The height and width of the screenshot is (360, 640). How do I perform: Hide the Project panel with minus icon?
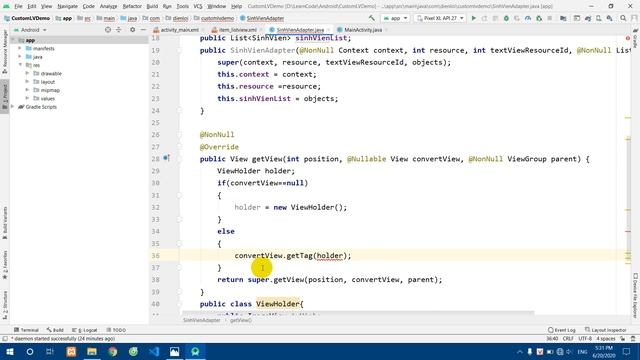pyautogui.click(x=143, y=30)
